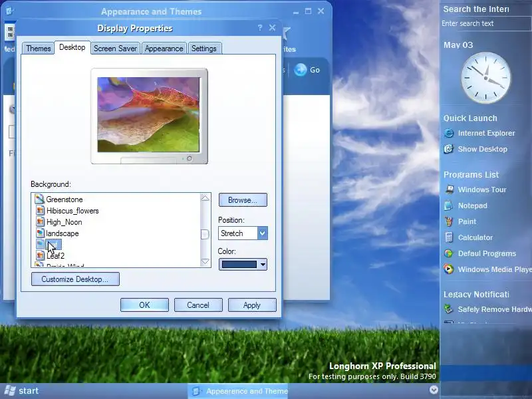
Task: Click the Browse... button
Action: [x=243, y=200]
